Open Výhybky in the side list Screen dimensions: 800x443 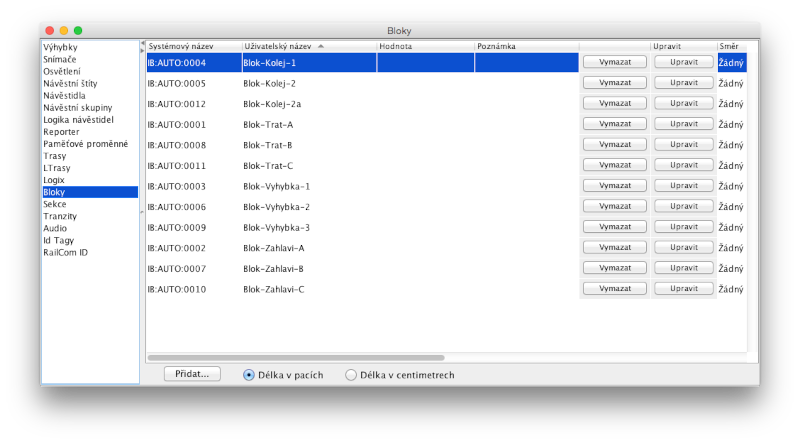(x=60, y=47)
